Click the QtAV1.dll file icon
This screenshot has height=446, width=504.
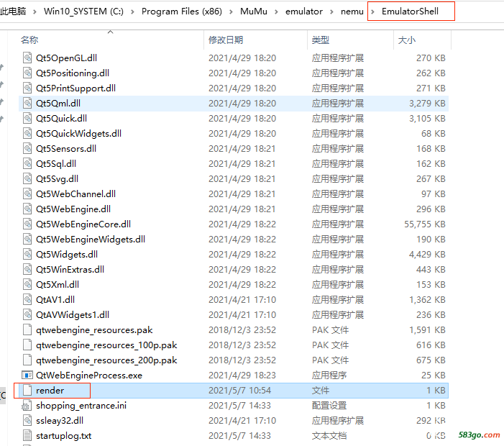coord(27,300)
